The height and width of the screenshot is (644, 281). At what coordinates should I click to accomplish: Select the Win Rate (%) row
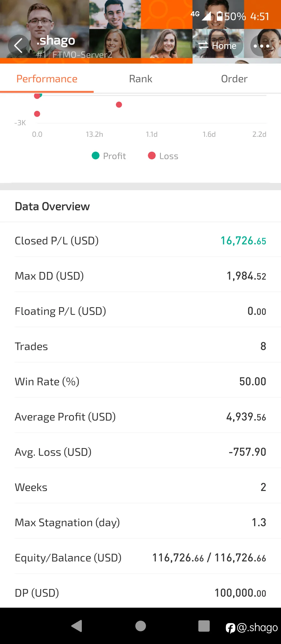pyautogui.click(x=140, y=382)
